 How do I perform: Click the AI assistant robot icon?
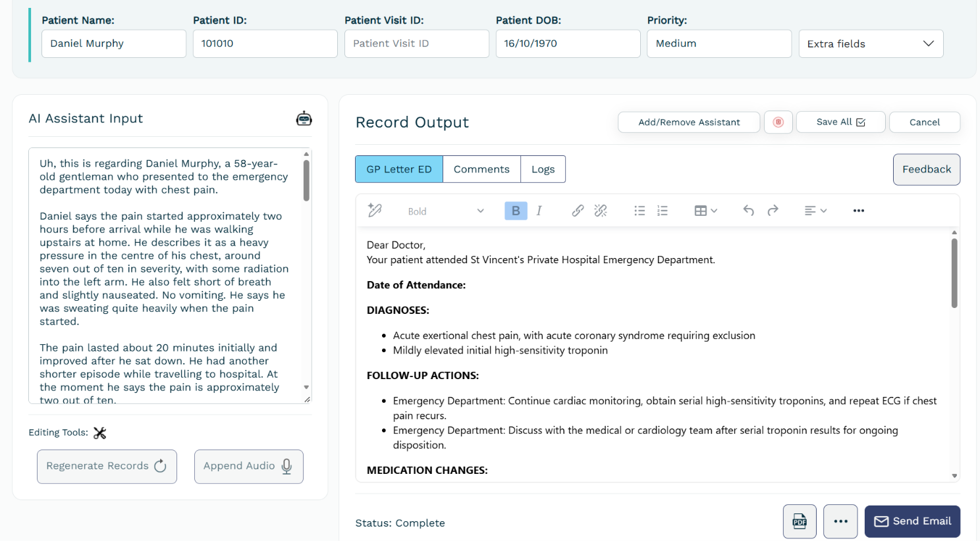pyautogui.click(x=304, y=118)
